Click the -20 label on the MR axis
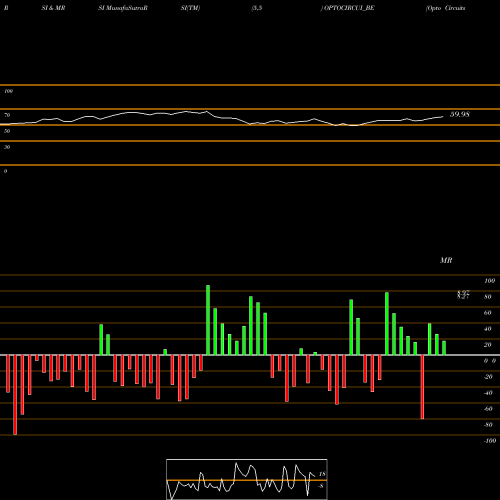500x500 pixels. (x=488, y=377)
